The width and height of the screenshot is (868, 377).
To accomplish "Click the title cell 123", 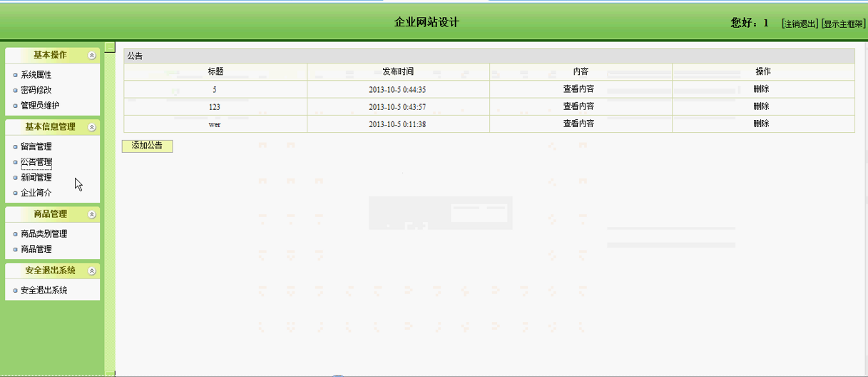I will click(x=215, y=106).
